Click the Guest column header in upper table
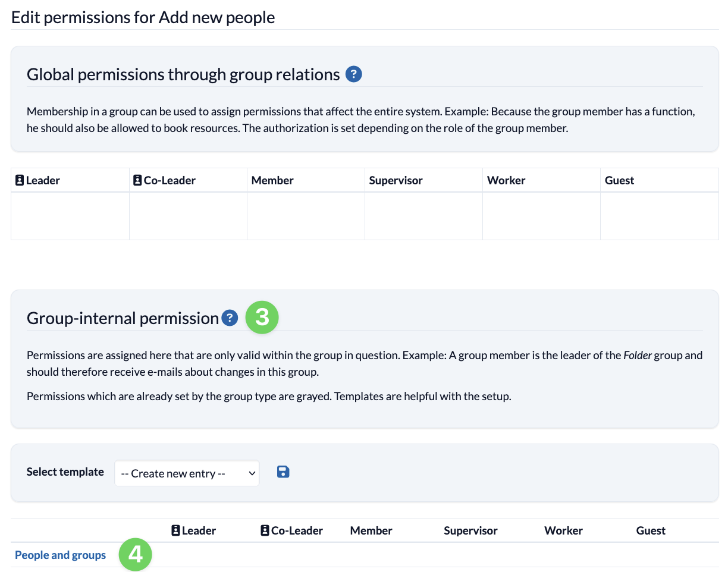 click(x=620, y=180)
